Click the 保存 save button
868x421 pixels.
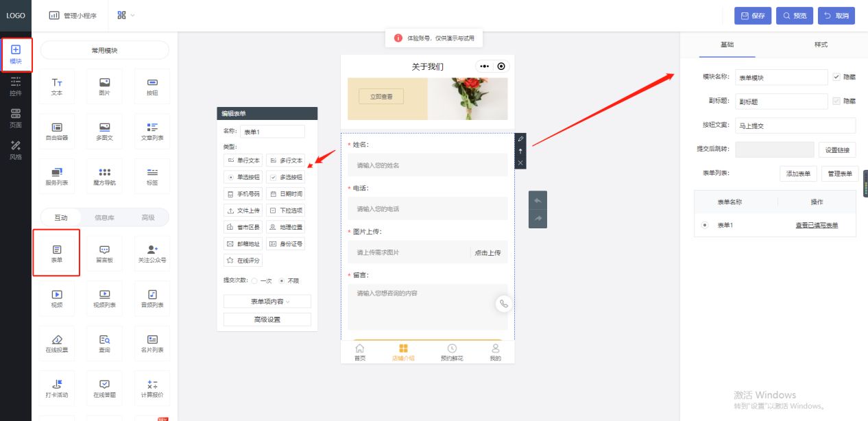(752, 15)
